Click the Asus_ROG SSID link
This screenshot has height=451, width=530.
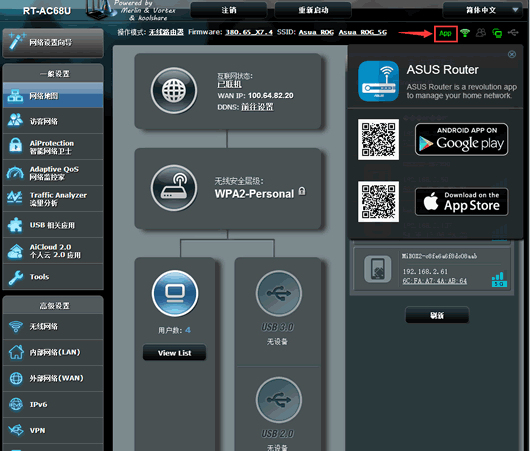click(316, 32)
